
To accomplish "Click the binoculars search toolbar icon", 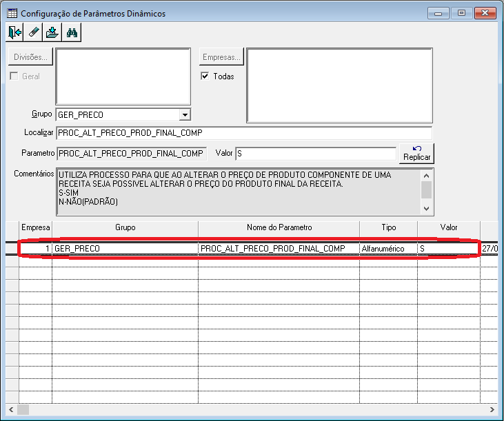I will 72,32.
